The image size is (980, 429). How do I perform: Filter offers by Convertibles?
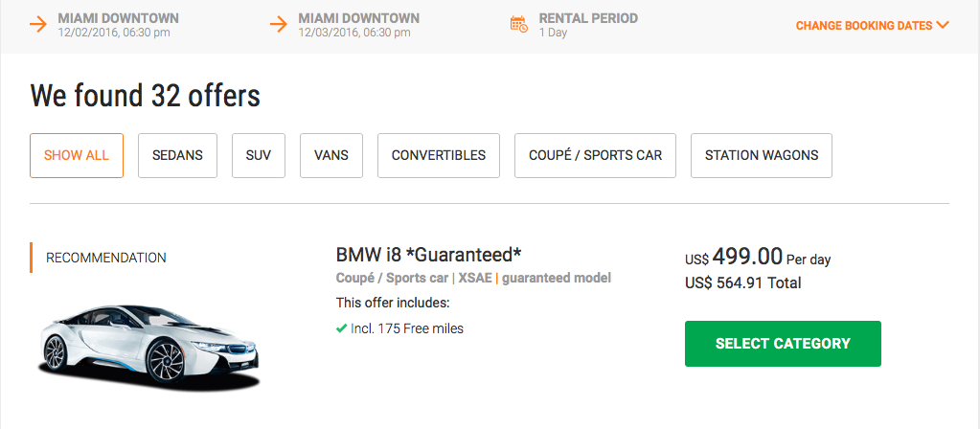coord(439,155)
